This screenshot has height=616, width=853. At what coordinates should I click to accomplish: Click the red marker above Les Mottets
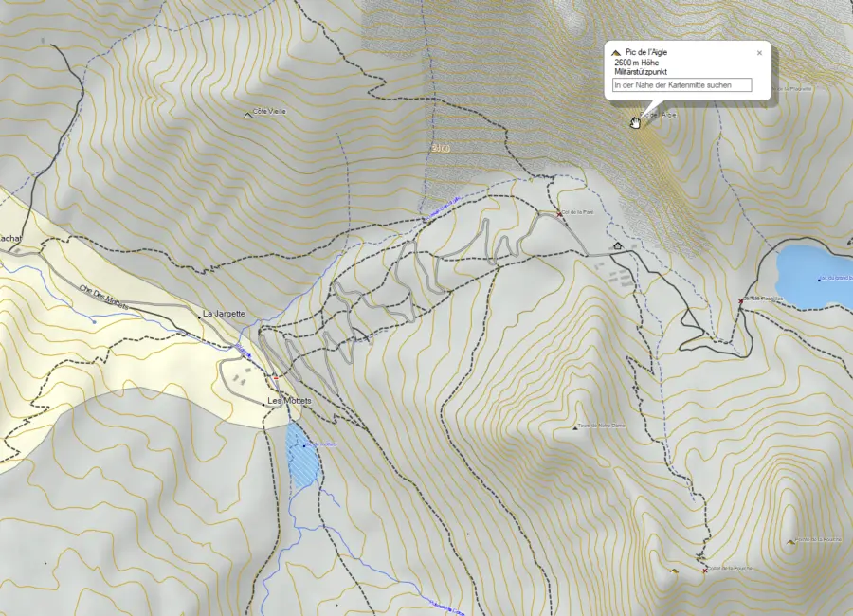pos(275,378)
